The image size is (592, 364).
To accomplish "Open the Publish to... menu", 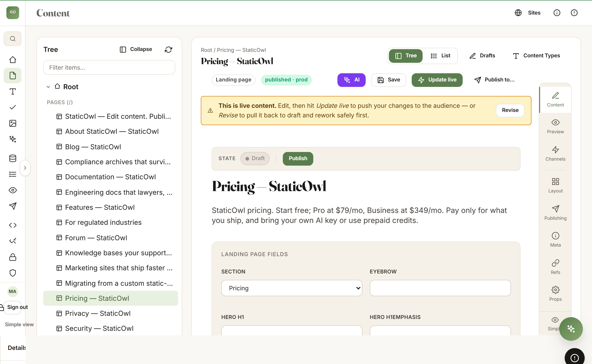I will (x=494, y=80).
